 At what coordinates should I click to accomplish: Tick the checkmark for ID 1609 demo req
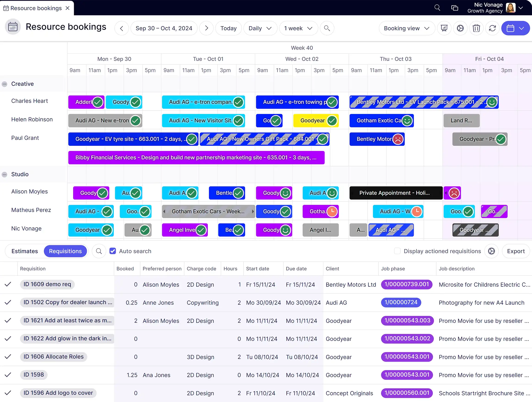(x=8, y=284)
